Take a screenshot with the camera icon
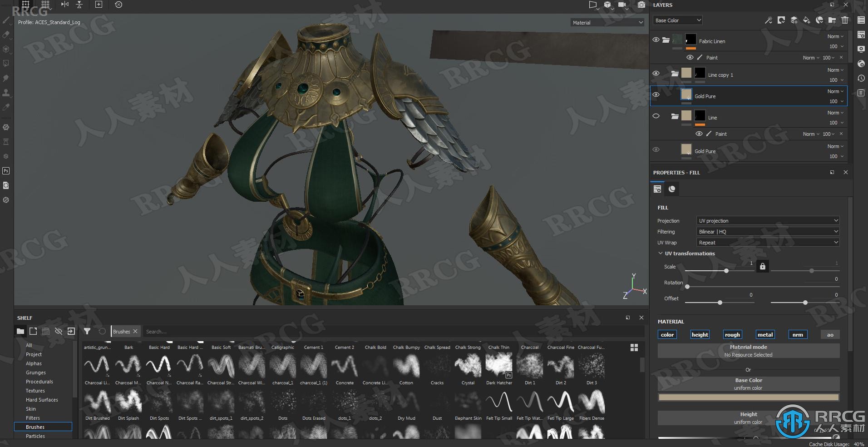Image resolution: width=868 pixels, height=447 pixels. coord(641,5)
